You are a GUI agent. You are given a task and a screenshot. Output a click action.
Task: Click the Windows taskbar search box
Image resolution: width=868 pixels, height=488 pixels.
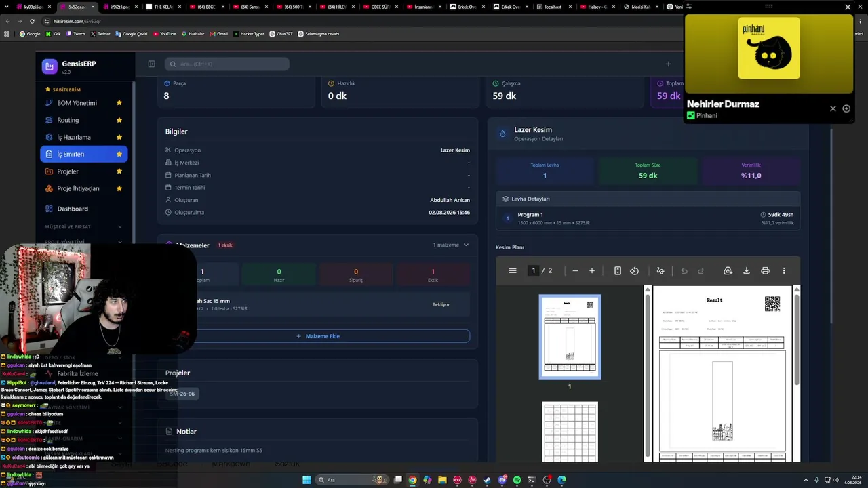pyautogui.click(x=353, y=480)
